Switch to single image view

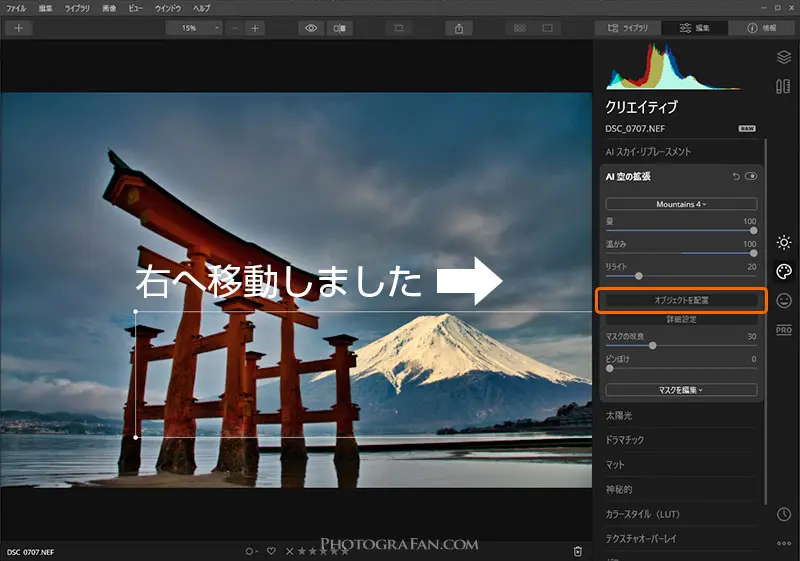point(547,28)
